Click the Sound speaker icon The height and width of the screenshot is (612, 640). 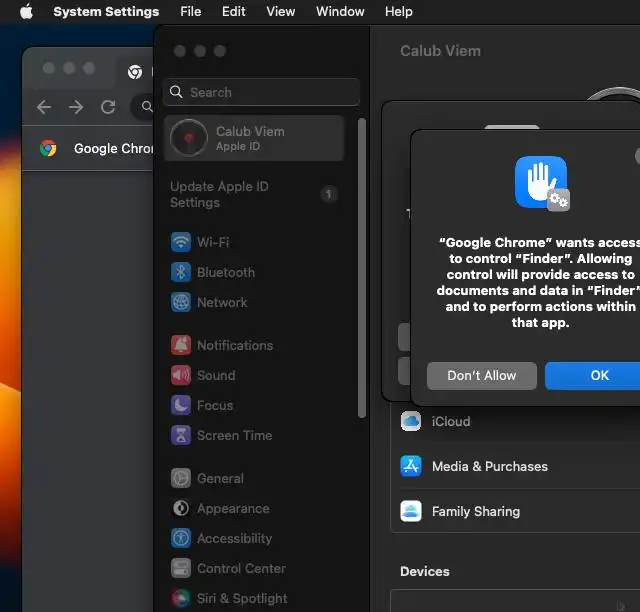(x=181, y=375)
